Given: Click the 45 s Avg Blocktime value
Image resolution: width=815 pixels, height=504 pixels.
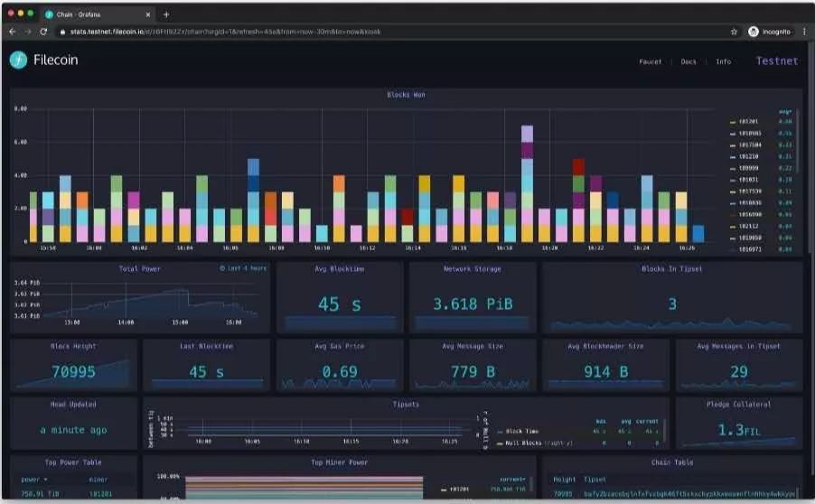Looking at the screenshot, I should pyautogui.click(x=340, y=304).
